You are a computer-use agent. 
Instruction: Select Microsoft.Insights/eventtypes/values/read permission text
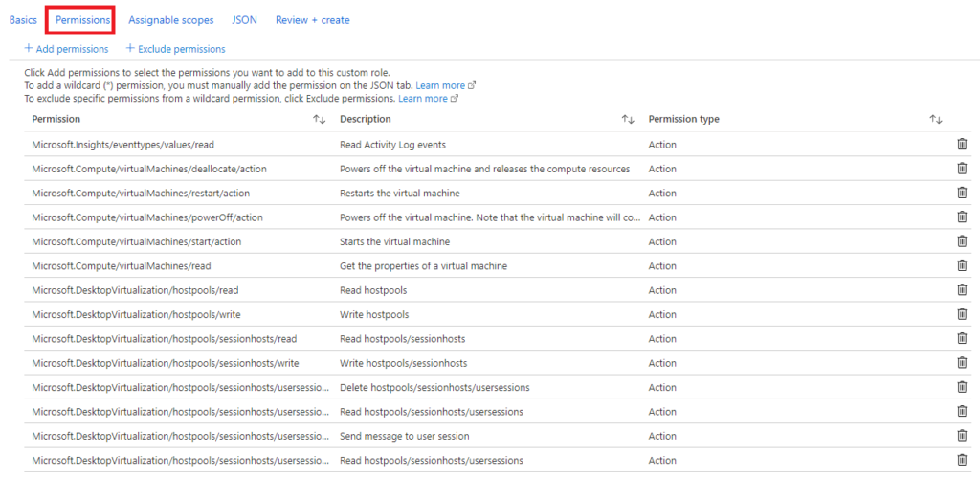(123, 145)
